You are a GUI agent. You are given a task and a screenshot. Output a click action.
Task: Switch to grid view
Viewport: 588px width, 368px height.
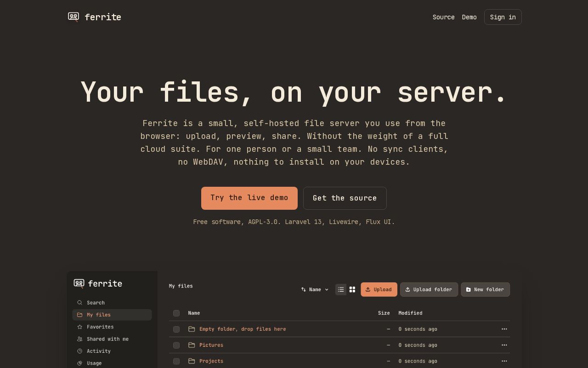click(x=352, y=289)
